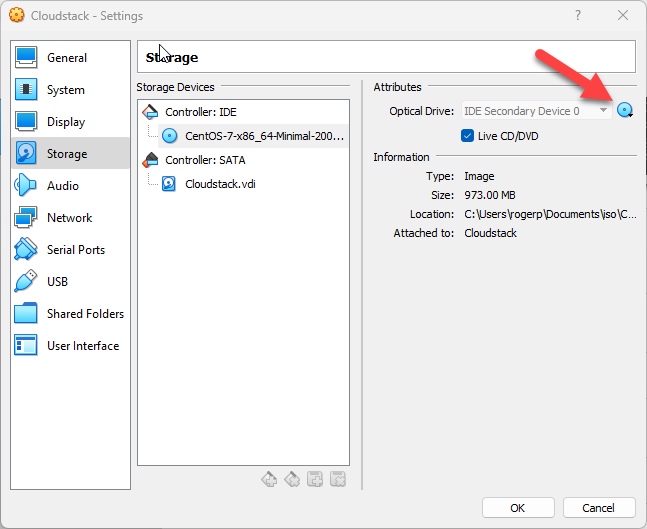Open the Network settings page
Viewport: 647px width, 529px height.
coord(69,218)
